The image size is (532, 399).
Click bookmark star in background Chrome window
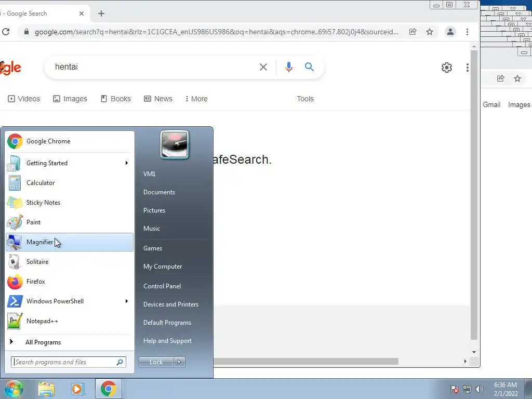[x=517, y=79]
